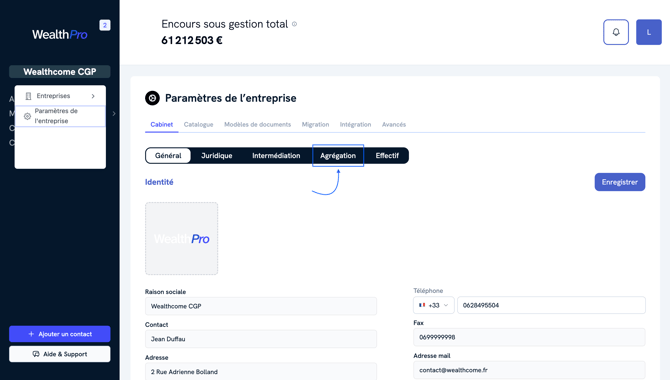The height and width of the screenshot is (380, 670).
Task: Click the gear icon for Paramètres de l'entreprise
Action: tap(27, 116)
